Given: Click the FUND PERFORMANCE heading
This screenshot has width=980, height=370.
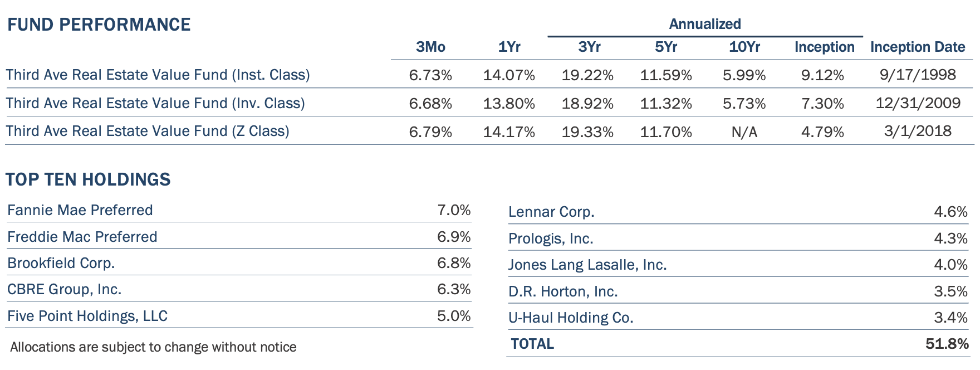Looking at the screenshot, I should click(x=99, y=25).
